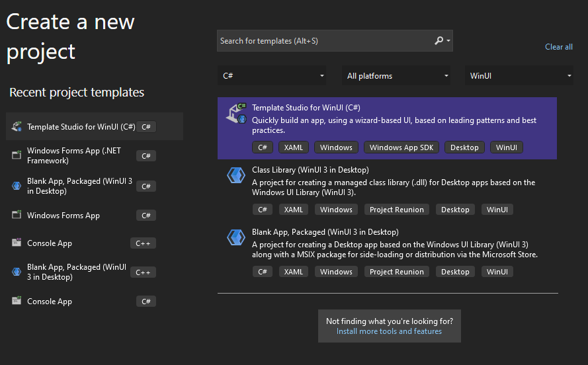Click the XAML tag on Template Studio
This screenshot has width=588, height=365.
pyautogui.click(x=293, y=147)
